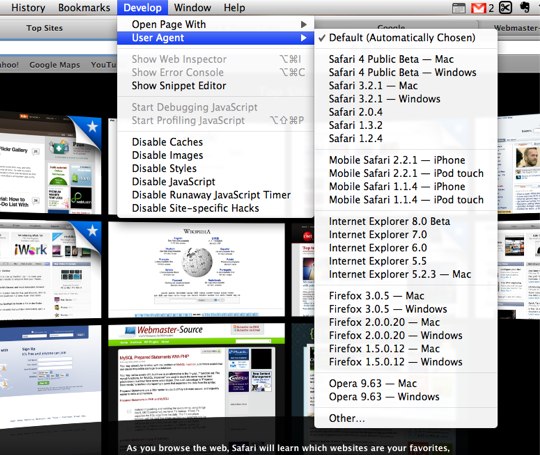Pick Safari 2.0.4 user agent
Viewport: 540px width, 455px height.
(x=406, y=112)
